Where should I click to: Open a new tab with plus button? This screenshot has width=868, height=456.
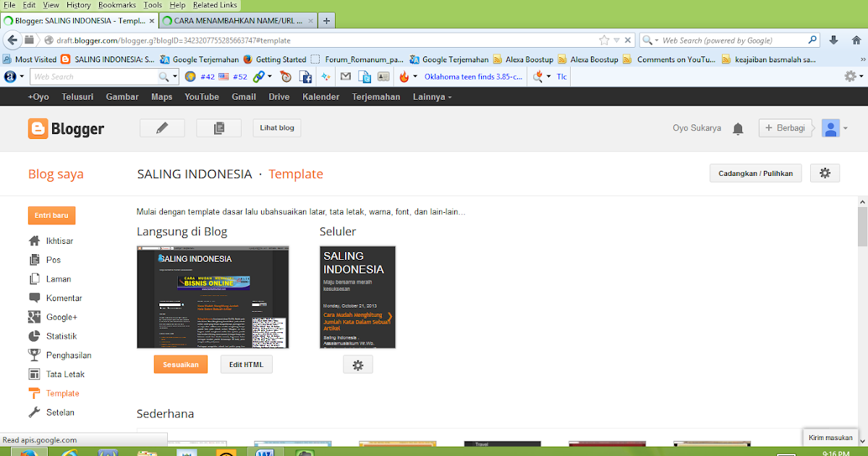326,21
